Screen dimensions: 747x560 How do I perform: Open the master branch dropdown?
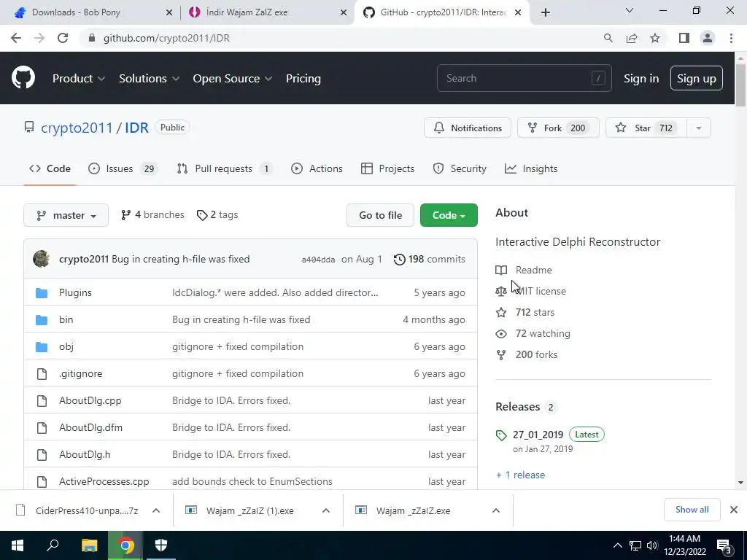(66, 215)
